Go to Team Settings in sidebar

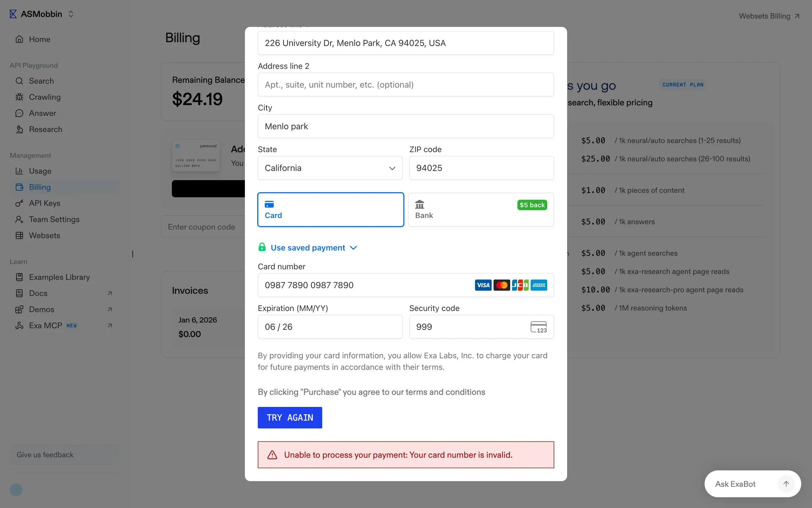[x=54, y=219]
